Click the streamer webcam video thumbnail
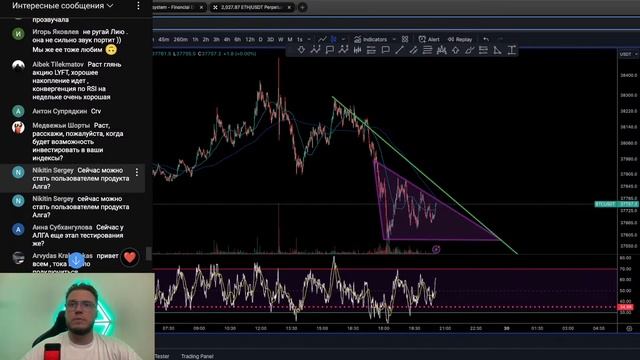Viewport: 640px width, 360px height. (77, 316)
